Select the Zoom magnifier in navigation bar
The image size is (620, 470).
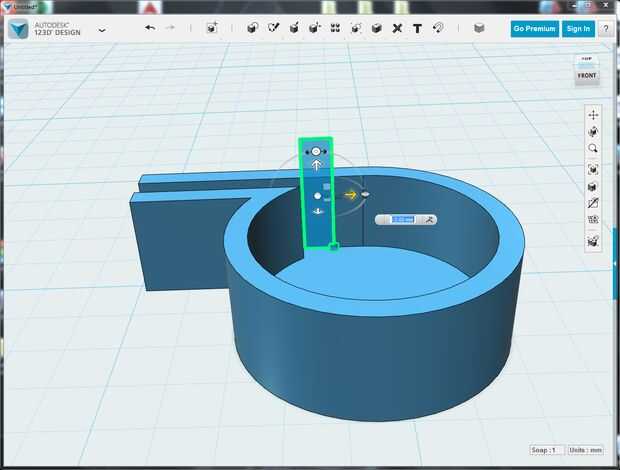point(593,149)
